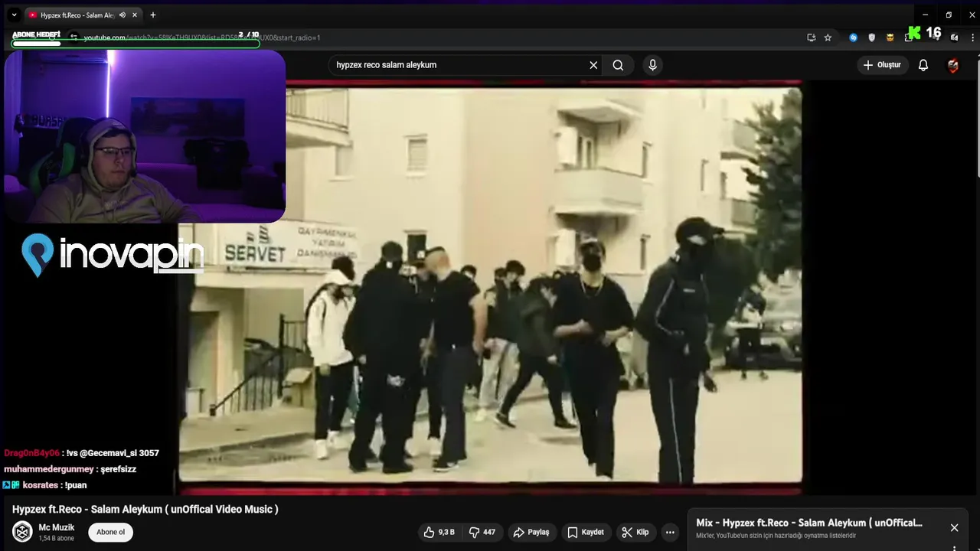Open the Mc Muzik channel name link
The image size is (980, 551).
(x=57, y=527)
